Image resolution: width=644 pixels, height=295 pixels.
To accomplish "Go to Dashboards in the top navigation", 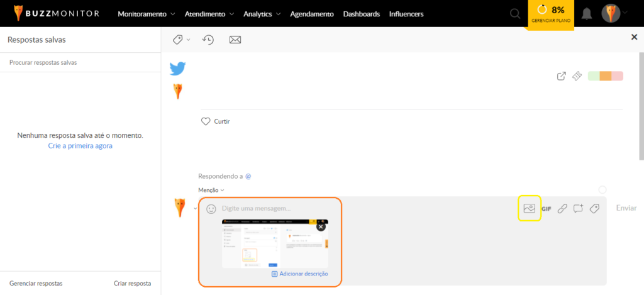I will point(361,14).
